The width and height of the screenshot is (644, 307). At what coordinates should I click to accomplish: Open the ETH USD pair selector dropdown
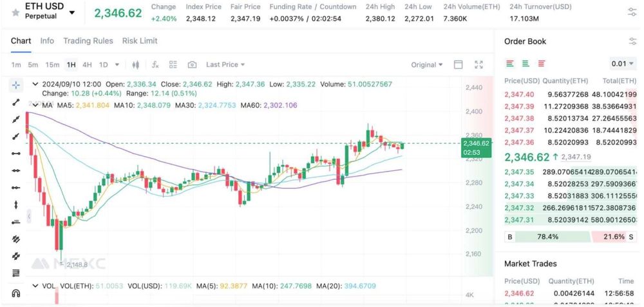tap(71, 12)
